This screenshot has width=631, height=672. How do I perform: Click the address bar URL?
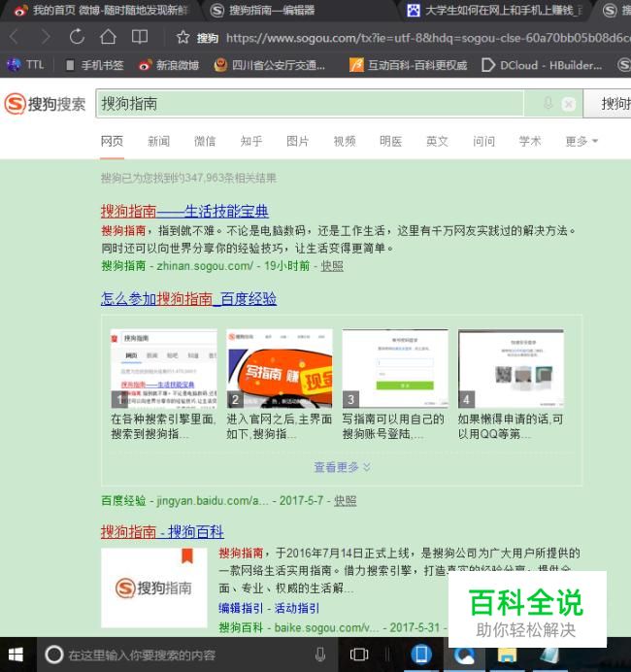(428, 38)
